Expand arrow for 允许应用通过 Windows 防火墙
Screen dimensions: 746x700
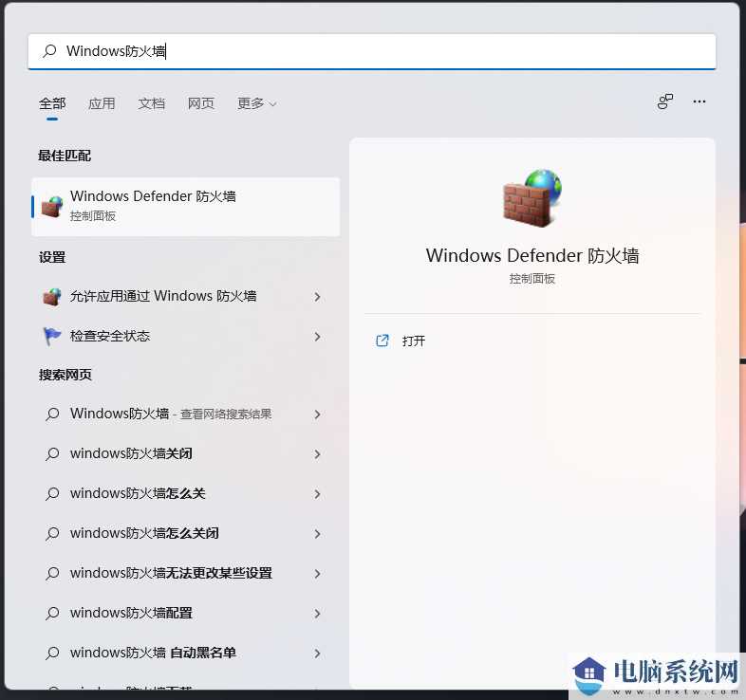(317, 297)
